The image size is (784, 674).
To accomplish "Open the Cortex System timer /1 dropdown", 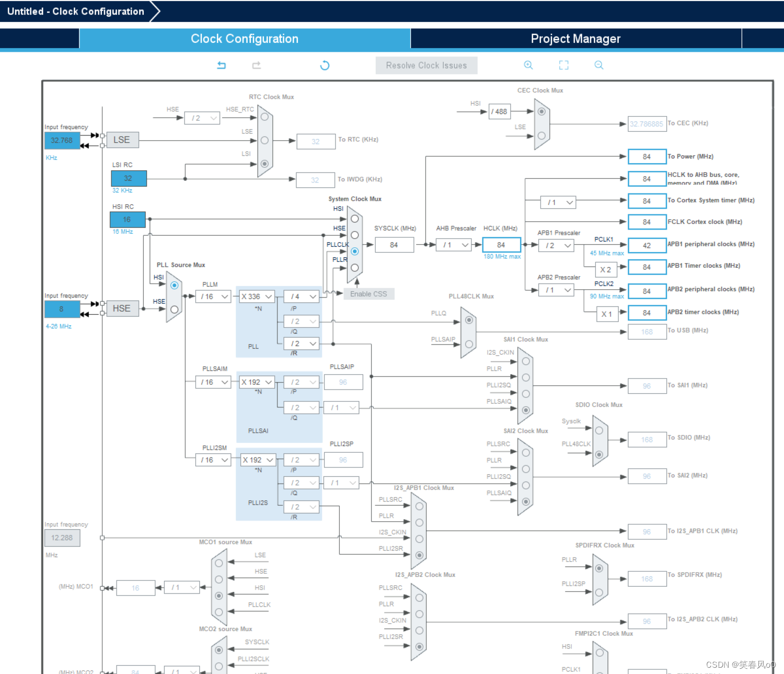I will coord(558,202).
